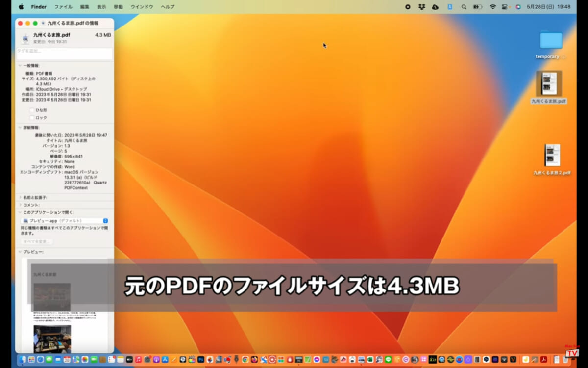Viewport: 588px width, 368px height.
Task: Open the Messages app in Dock
Action: pos(49,360)
